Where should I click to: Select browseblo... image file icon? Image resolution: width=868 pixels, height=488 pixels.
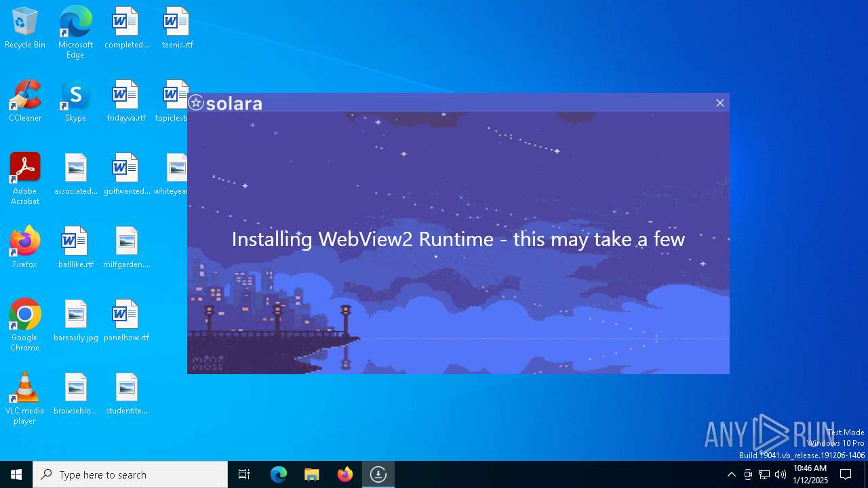coord(75,394)
